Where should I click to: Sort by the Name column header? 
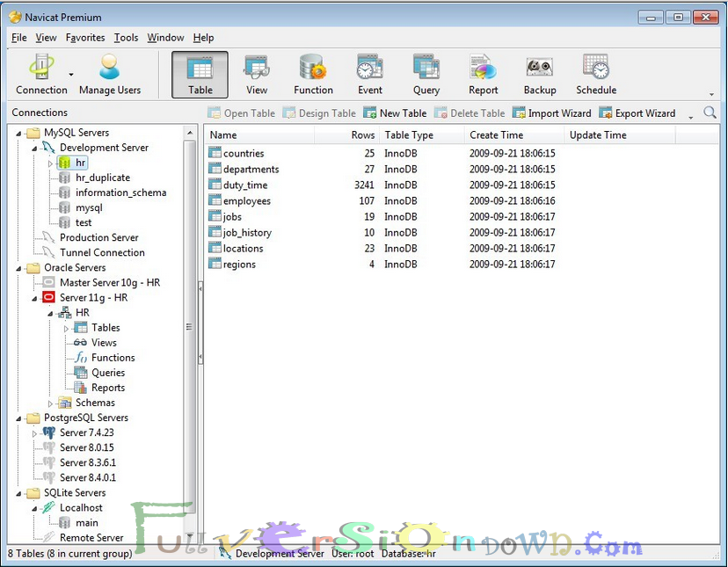tap(260, 135)
